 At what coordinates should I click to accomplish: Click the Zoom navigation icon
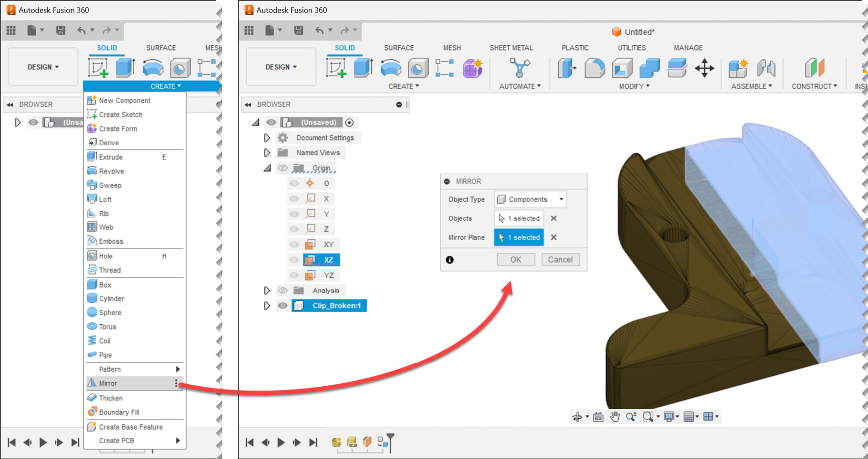[631, 417]
